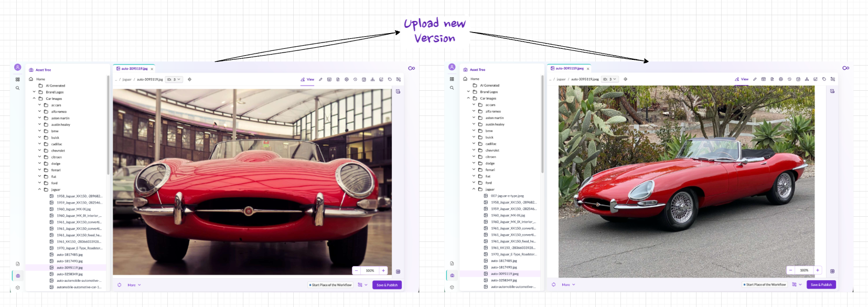Viewport: 868px width, 307px height.
Task: Select the View tab in the .jpg window
Action: tap(307, 80)
